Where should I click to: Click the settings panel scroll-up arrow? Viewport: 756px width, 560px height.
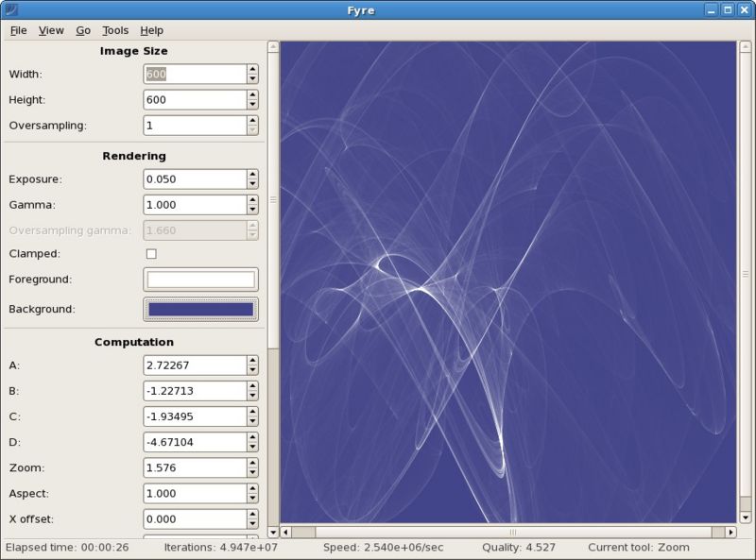tap(273, 47)
